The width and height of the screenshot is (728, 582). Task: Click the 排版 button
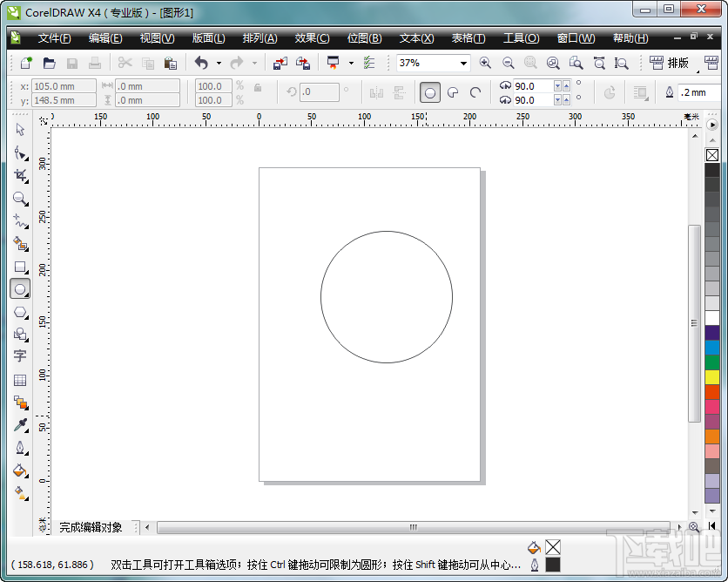(x=669, y=63)
